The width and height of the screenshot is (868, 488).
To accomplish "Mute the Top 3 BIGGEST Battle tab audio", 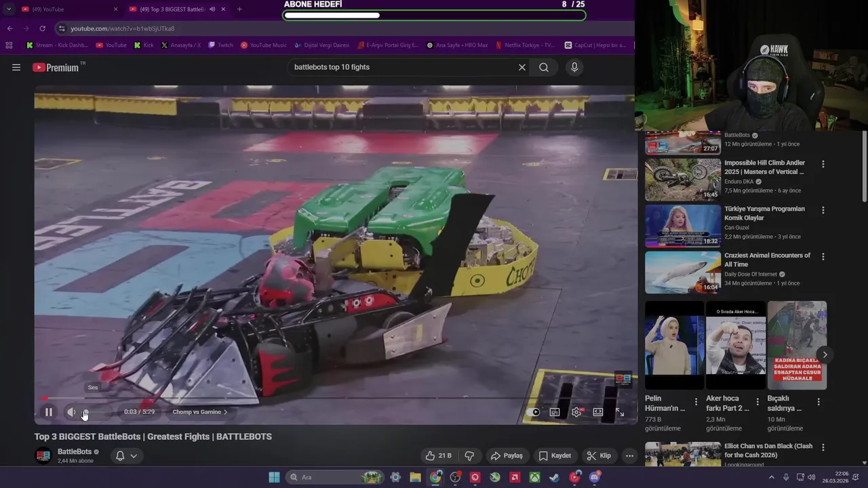I will coord(212,9).
